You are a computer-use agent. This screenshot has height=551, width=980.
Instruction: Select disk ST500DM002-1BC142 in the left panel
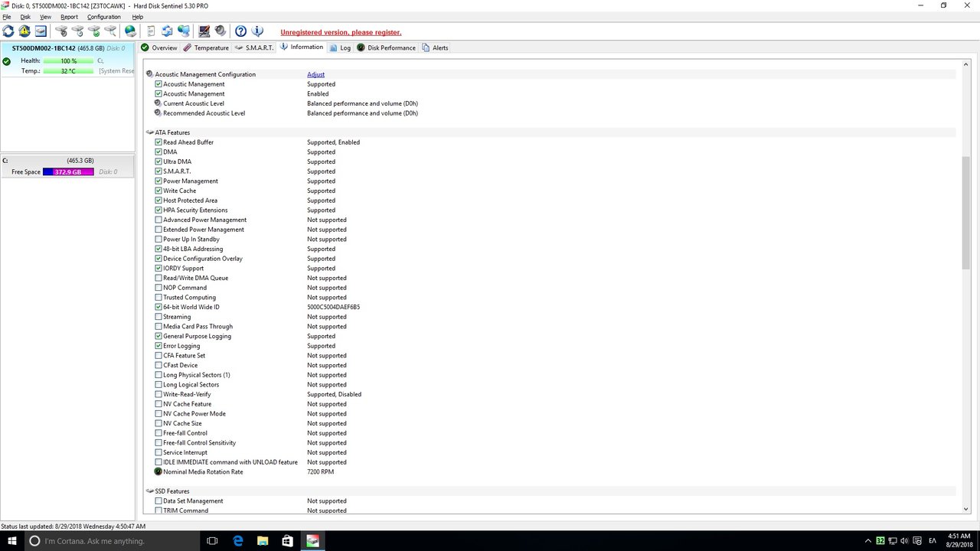pyautogui.click(x=67, y=60)
